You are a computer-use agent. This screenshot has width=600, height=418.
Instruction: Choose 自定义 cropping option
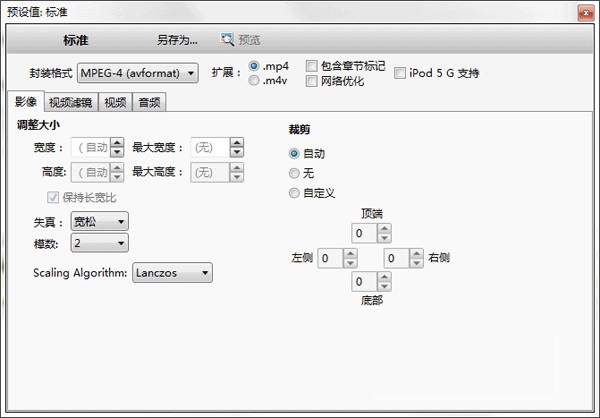294,193
